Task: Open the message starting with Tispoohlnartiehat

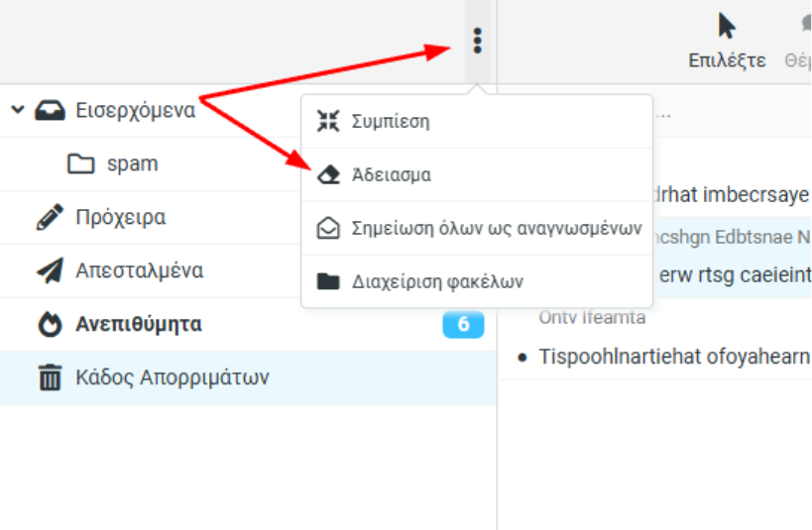Action: pyautogui.click(x=674, y=356)
